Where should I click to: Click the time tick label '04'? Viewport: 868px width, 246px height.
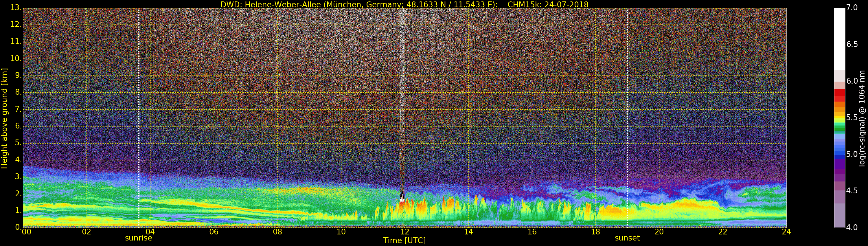tap(150, 232)
